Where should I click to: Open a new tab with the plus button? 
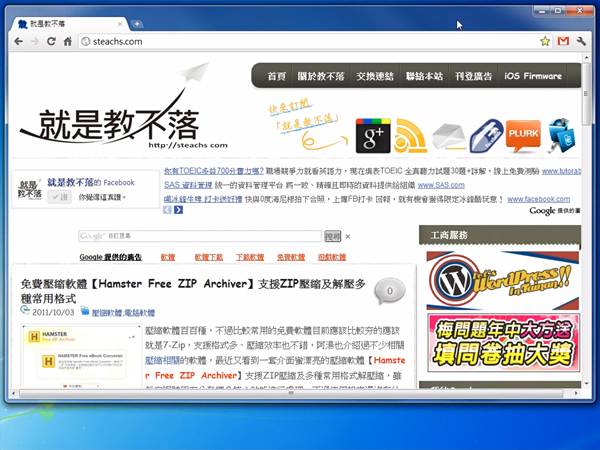point(137,24)
